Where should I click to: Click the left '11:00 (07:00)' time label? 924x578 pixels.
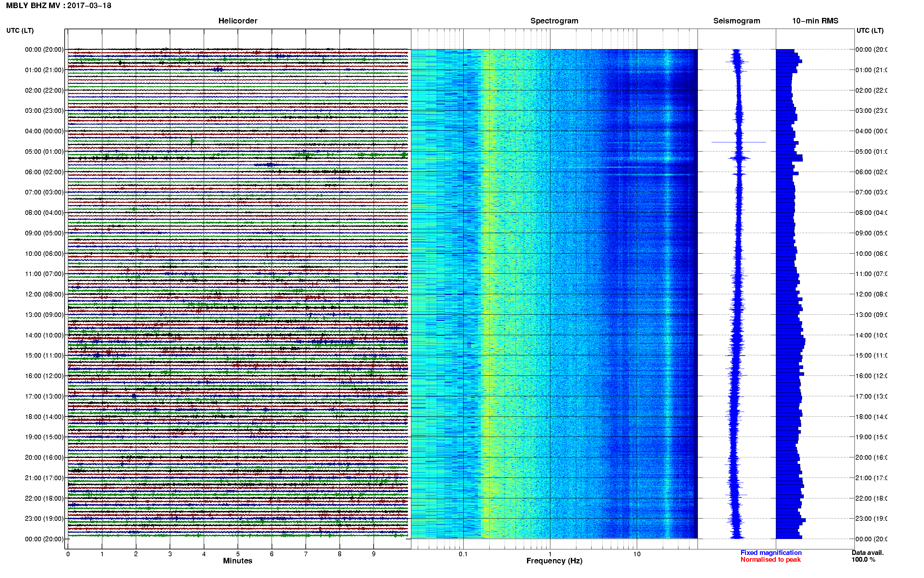[44, 274]
